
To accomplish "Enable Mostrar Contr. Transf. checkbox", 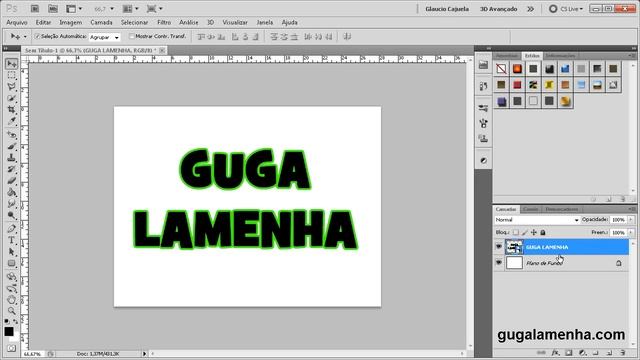I will pos(131,36).
